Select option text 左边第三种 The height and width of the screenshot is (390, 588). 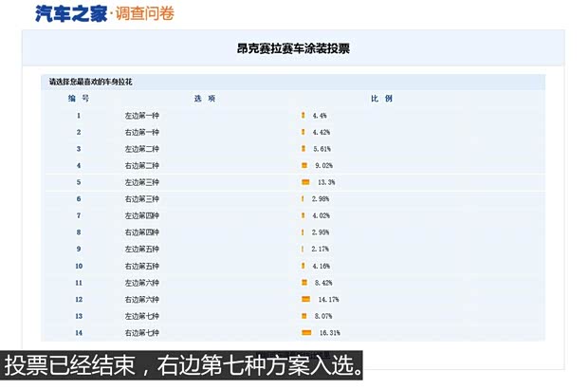point(141,182)
